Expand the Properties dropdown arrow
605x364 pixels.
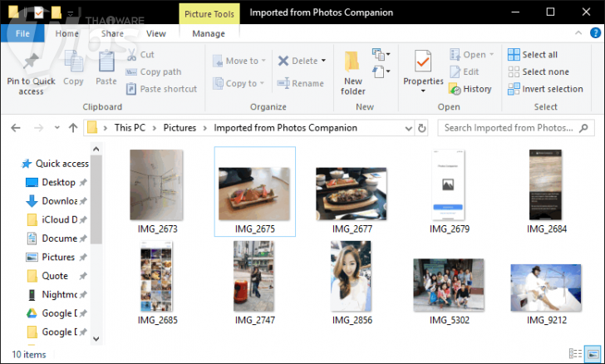pos(423,91)
